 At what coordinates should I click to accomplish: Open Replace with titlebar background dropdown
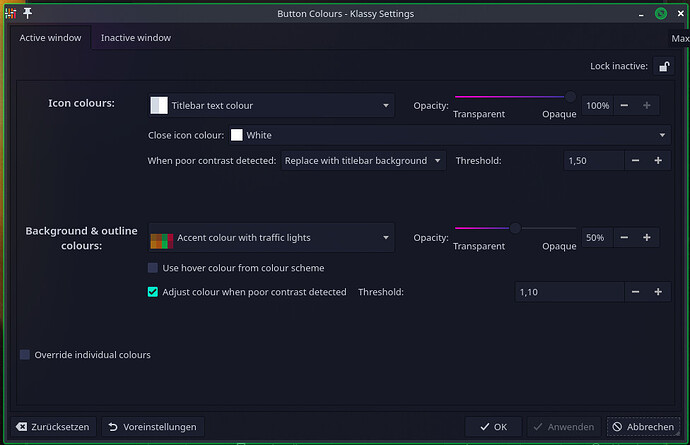(363, 160)
